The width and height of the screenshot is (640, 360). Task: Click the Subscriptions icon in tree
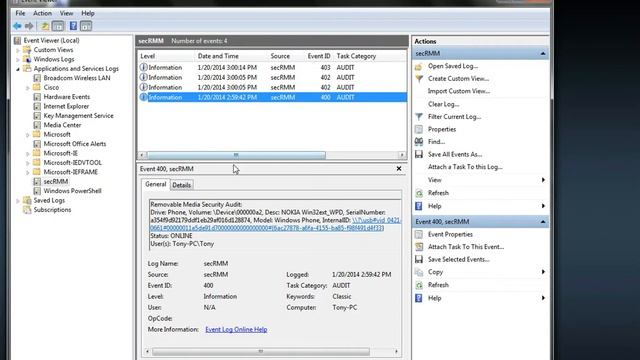27,210
